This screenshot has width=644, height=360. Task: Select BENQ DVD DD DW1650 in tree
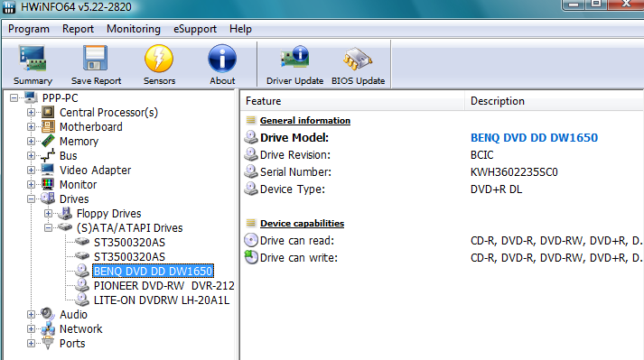coord(153,271)
